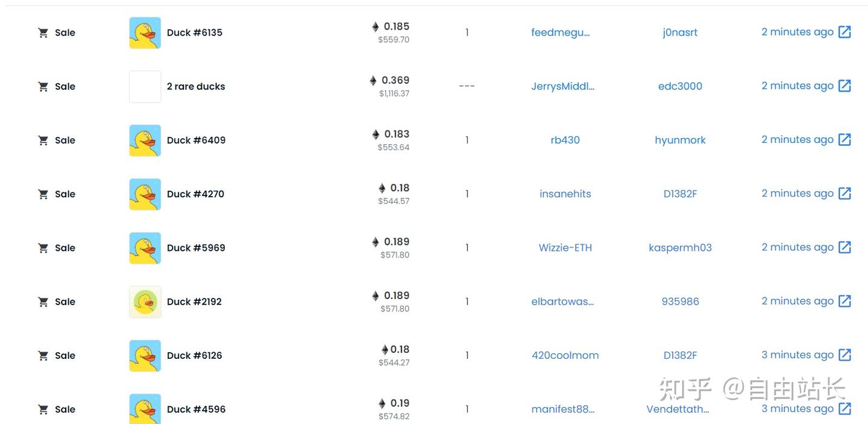
Task: Open external link icon for Duck #4270 sale
Action: tap(844, 194)
